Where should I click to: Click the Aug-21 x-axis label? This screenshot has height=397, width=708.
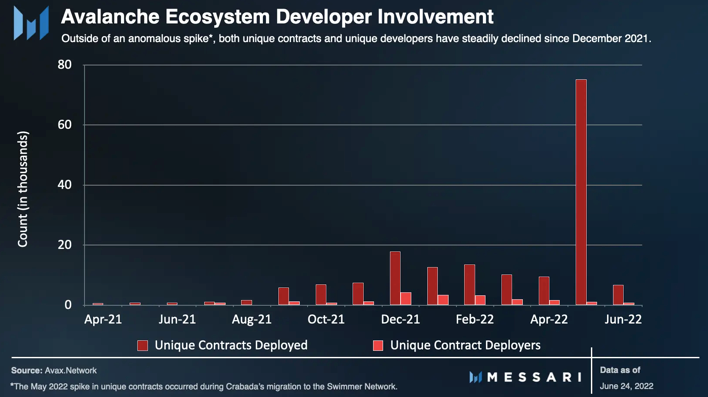[x=252, y=319]
